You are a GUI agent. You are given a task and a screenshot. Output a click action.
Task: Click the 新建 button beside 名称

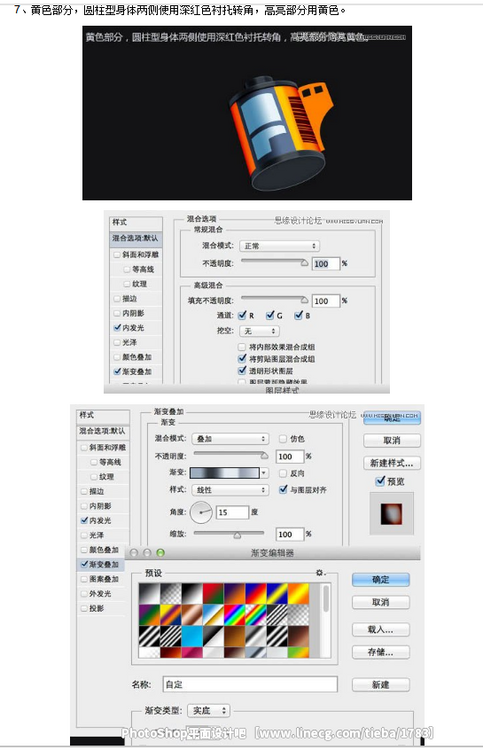point(381,685)
